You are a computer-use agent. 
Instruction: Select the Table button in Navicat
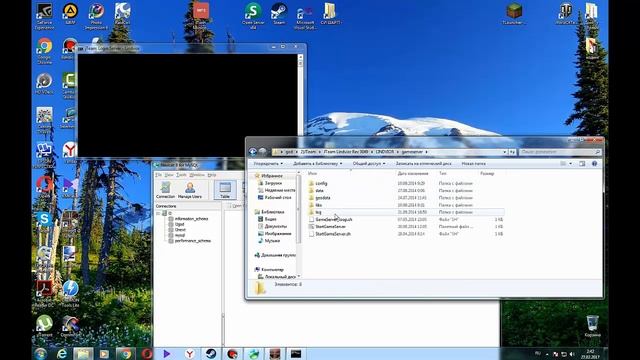pyautogui.click(x=225, y=190)
